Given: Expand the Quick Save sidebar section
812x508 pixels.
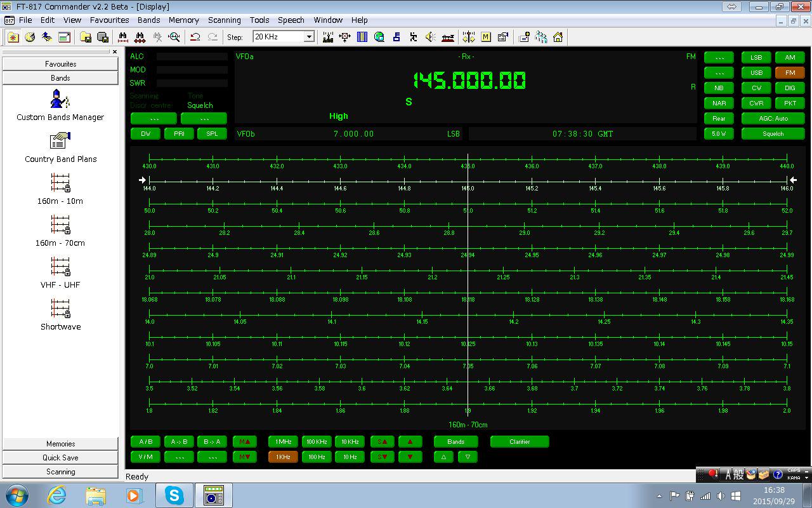Looking at the screenshot, I should pyautogui.click(x=60, y=458).
